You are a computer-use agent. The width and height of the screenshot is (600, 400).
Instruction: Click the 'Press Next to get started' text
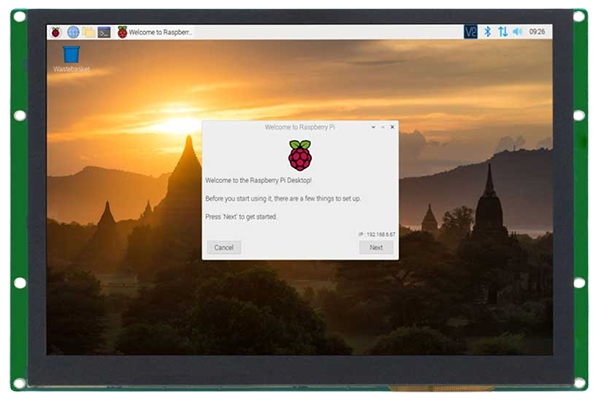241,217
